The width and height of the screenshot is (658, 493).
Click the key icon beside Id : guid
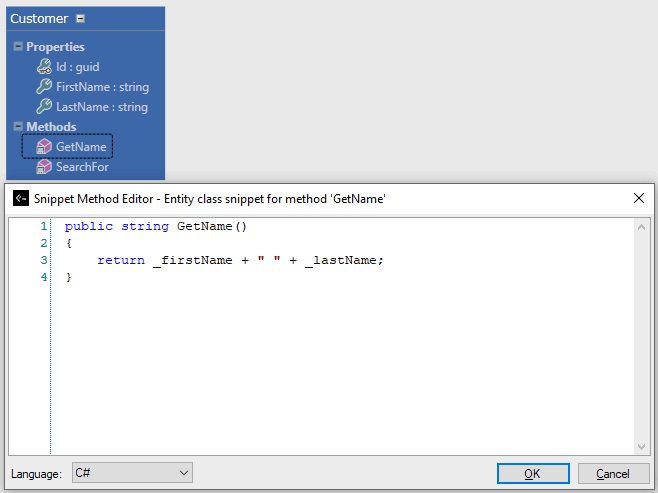[x=43, y=67]
